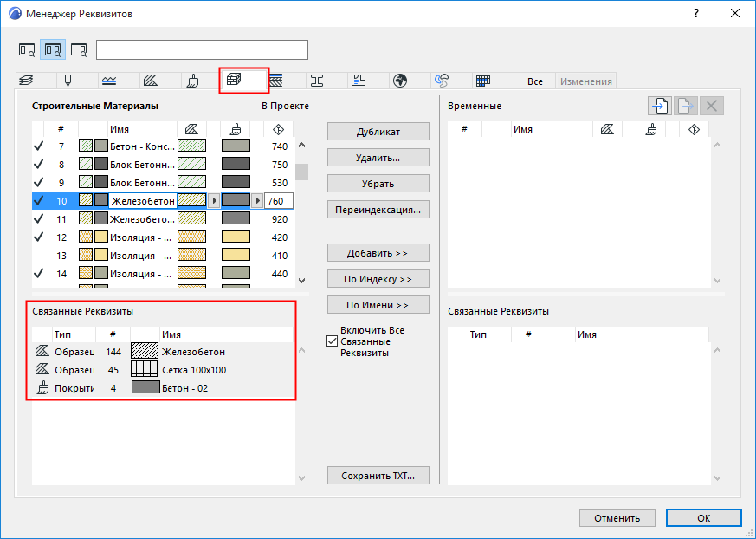Open the globe icon attribute tab
Screen dimensions: 756x539
(400, 81)
